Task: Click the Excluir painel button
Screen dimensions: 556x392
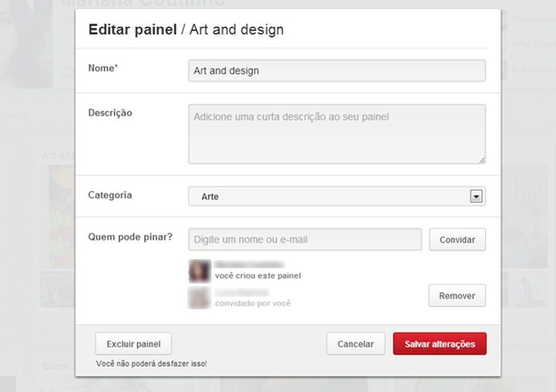Action: click(133, 343)
